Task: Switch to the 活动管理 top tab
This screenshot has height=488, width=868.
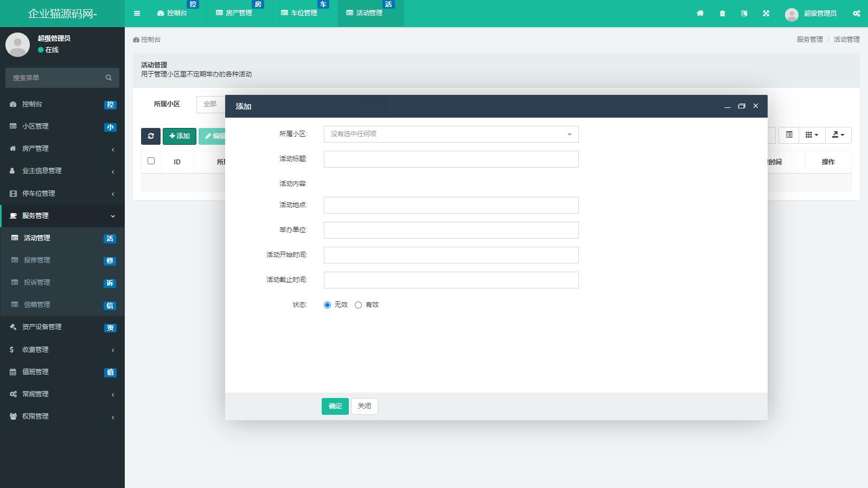Action: [370, 14]
